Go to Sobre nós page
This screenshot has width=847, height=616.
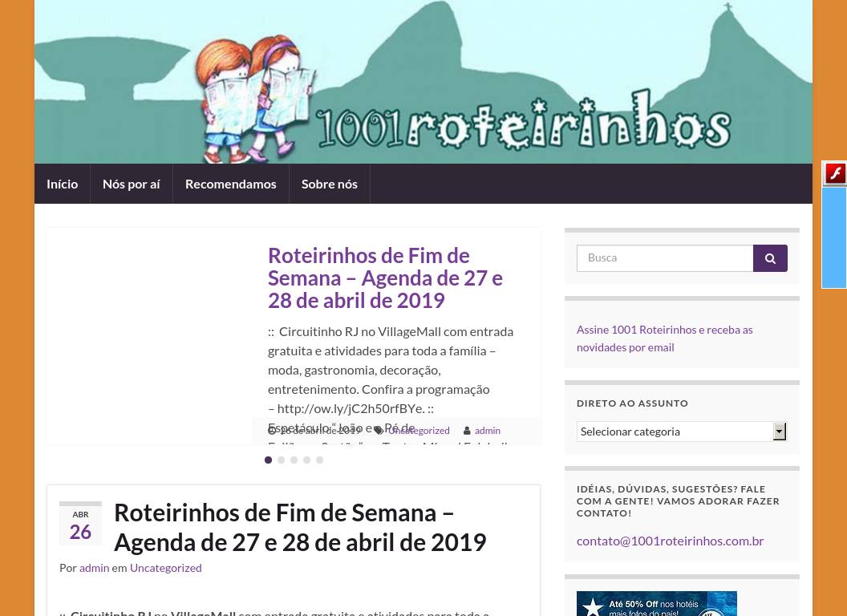coord(330,184)
